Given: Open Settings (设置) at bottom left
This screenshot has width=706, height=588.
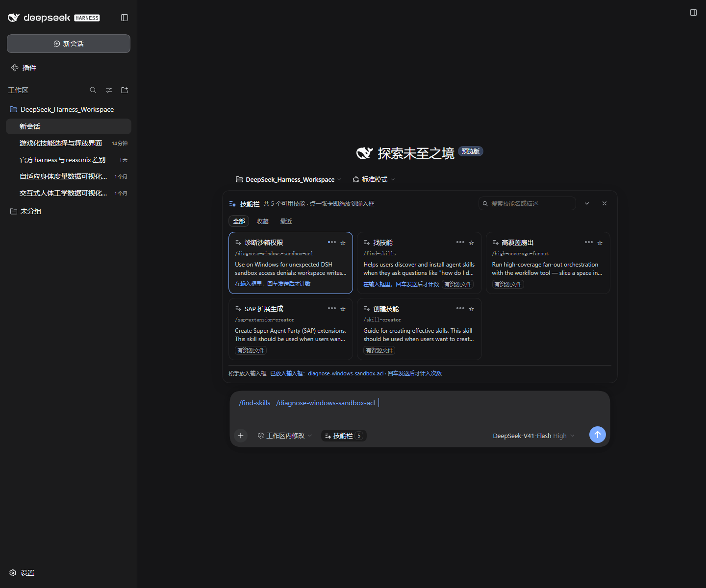Looking at the screenshot, I should click(x=22, y=573).
